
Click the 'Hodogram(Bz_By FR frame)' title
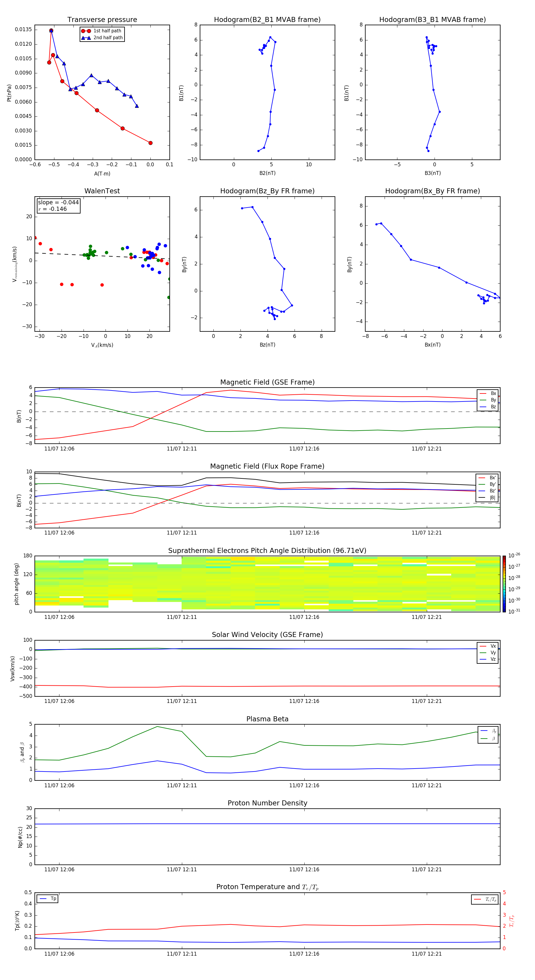(267, 191)
